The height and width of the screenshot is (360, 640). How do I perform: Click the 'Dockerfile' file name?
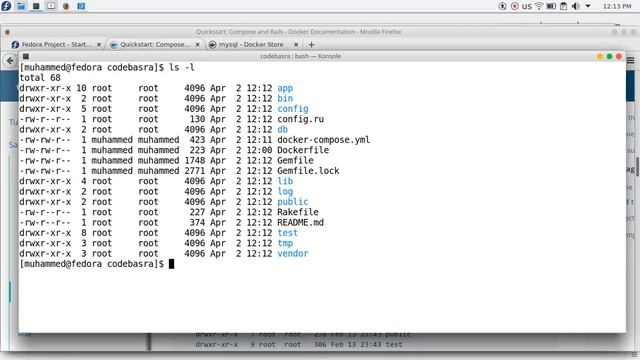coord(303,150)
